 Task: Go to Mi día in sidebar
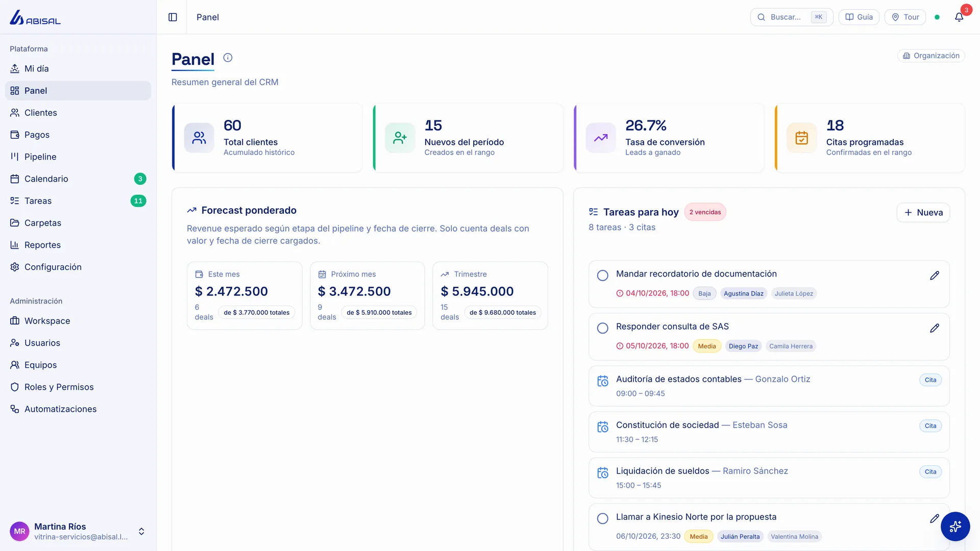click(x=78, y=69)
